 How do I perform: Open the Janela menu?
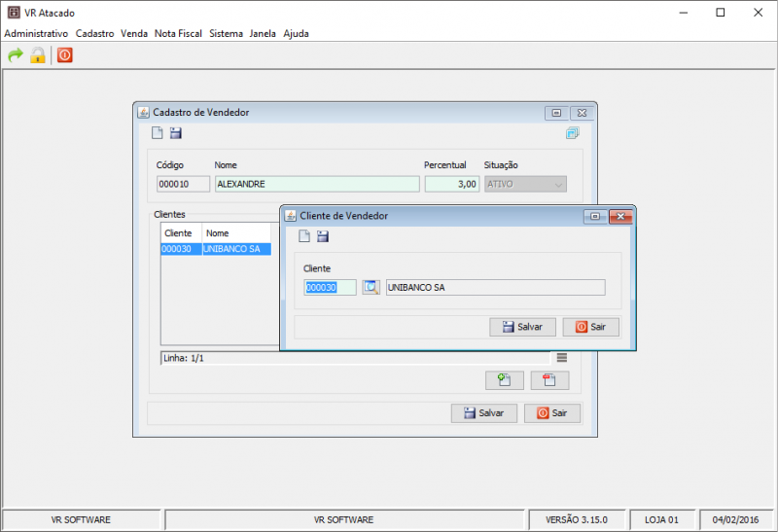pos(263,33)
